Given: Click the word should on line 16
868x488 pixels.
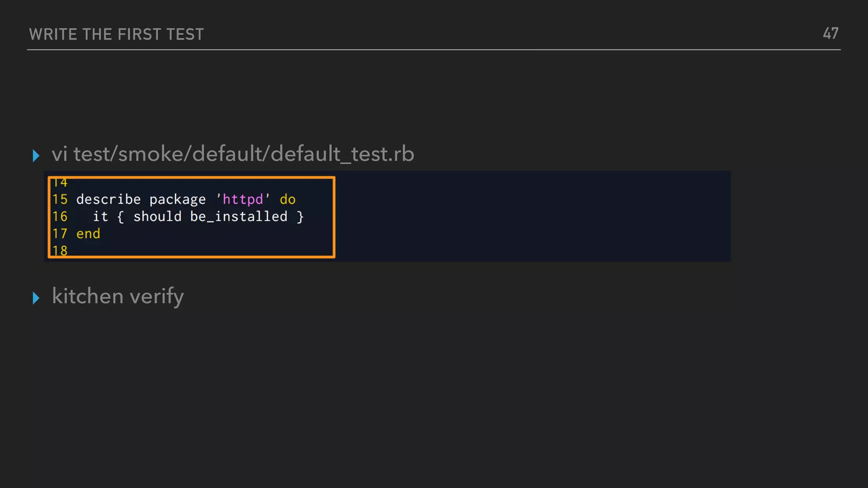Looking at the screenshot, I should pos(157,216).
